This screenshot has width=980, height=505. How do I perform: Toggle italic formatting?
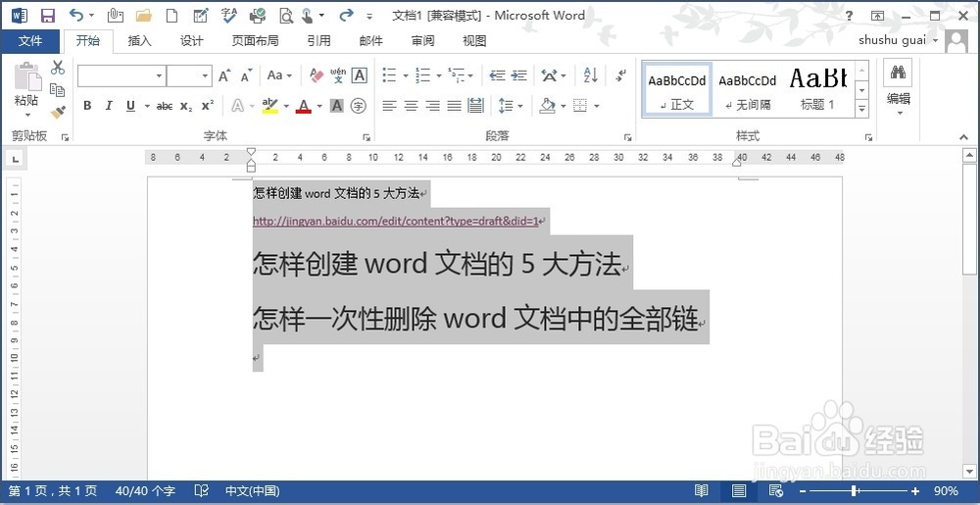point(109,106)
